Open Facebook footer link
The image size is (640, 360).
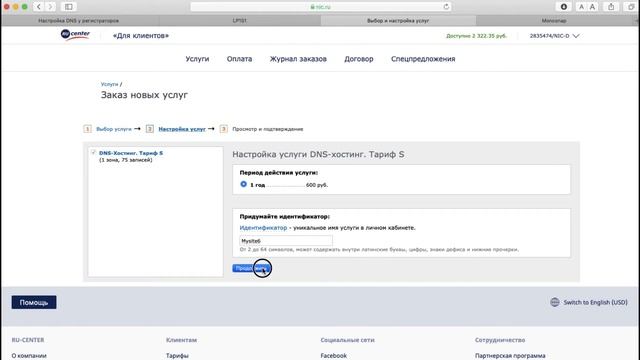[x=333, y=356]
